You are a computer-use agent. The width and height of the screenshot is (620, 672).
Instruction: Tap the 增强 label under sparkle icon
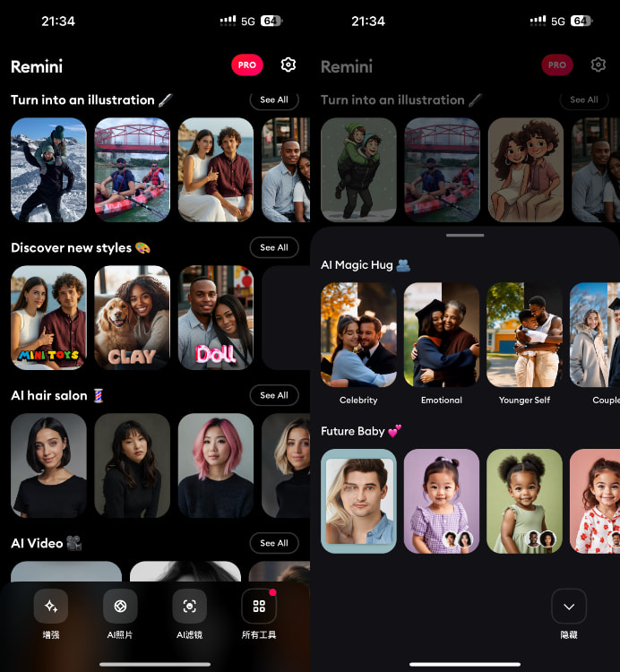pyautogui.click(x=51, y=634)
